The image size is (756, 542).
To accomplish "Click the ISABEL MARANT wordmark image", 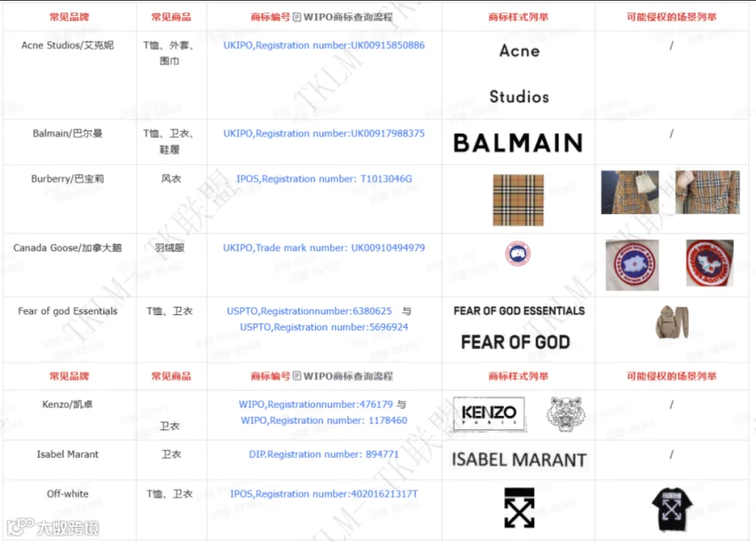I will tap(519, 460).
